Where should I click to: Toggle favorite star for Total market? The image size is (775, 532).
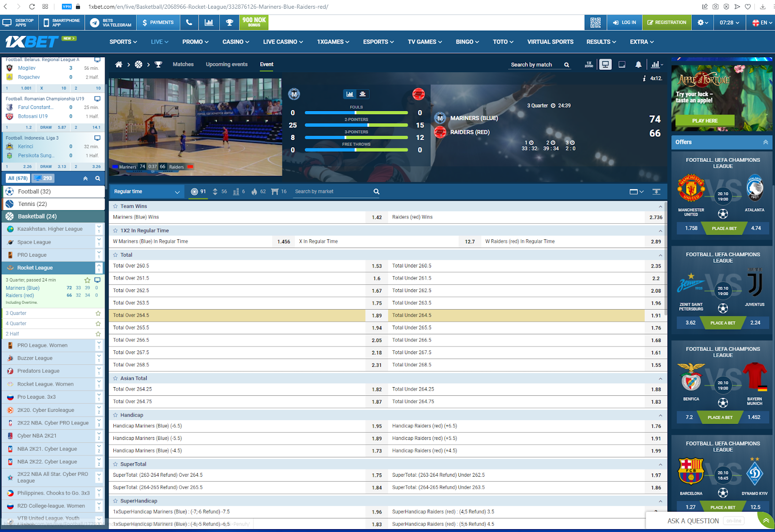coord(115,255)
